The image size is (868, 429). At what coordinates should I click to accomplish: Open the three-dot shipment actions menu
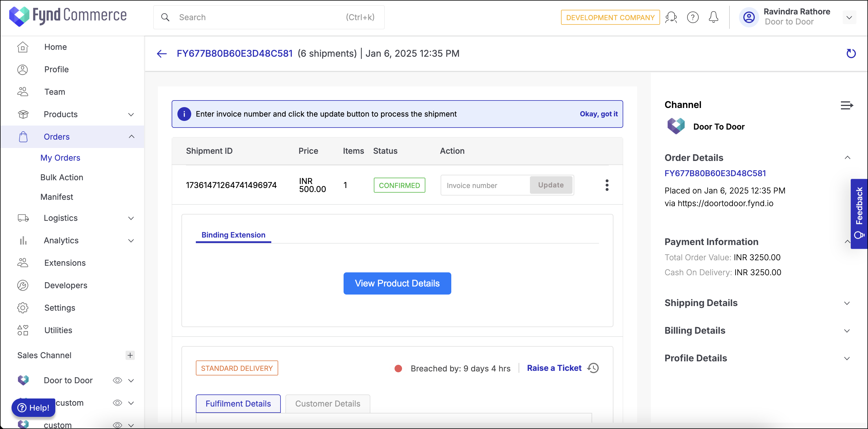[607, 185]
